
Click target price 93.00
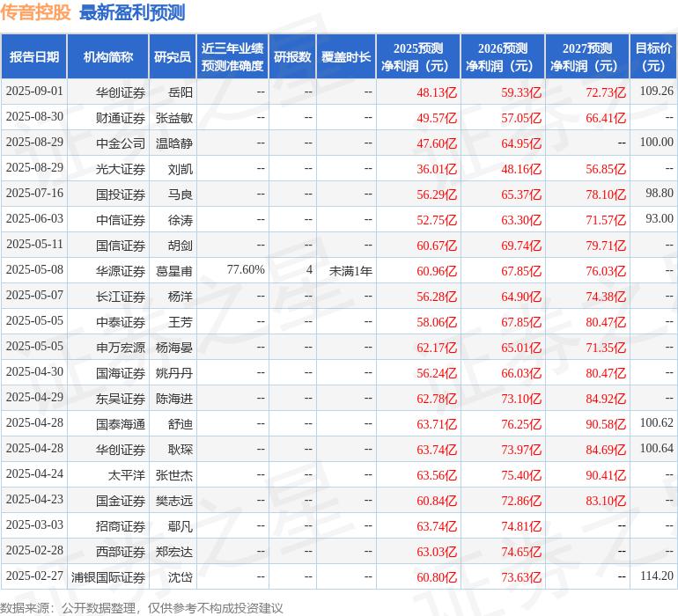(660, 218)
